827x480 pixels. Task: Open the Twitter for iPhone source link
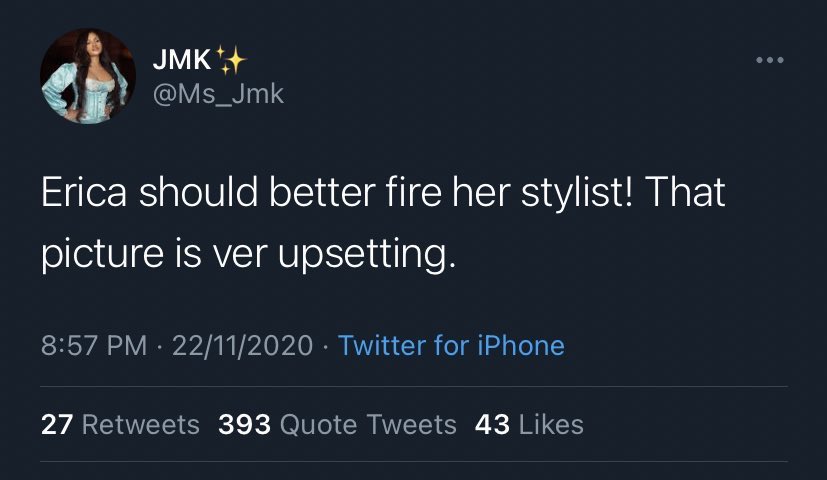point(451,346)
